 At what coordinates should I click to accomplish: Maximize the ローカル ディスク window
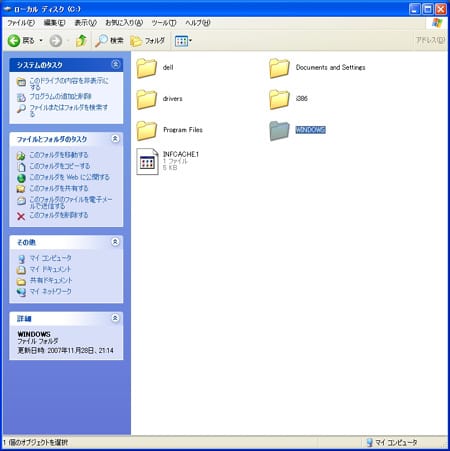428,9
